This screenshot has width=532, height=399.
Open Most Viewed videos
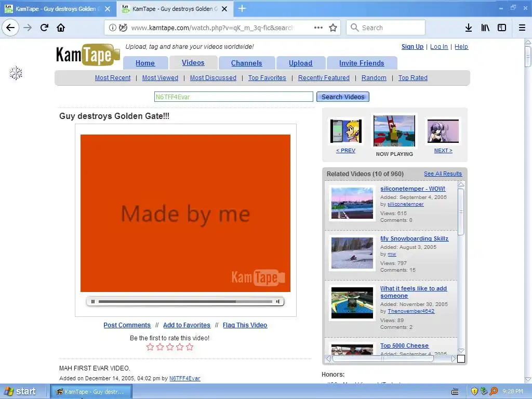(160, 78)
